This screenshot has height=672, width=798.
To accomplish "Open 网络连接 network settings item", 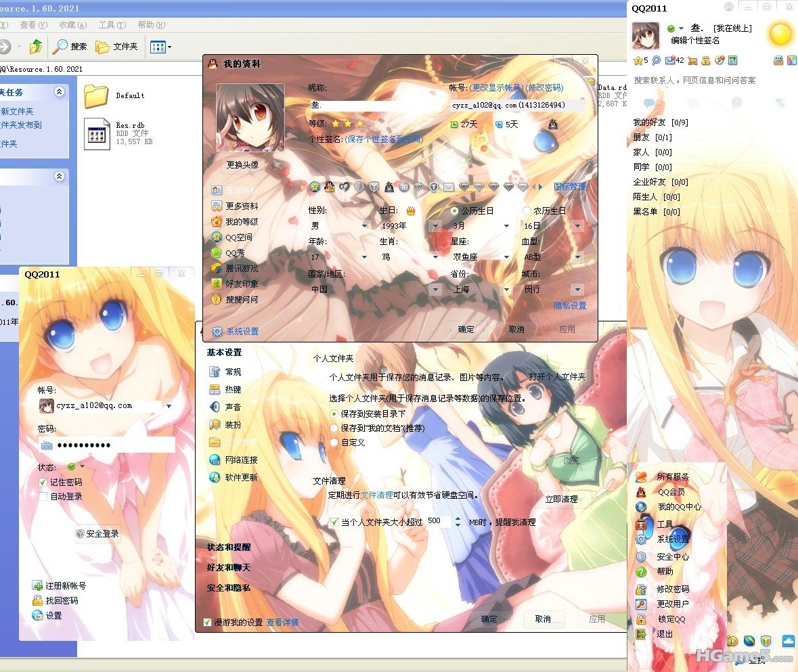I will coord(234,460).
